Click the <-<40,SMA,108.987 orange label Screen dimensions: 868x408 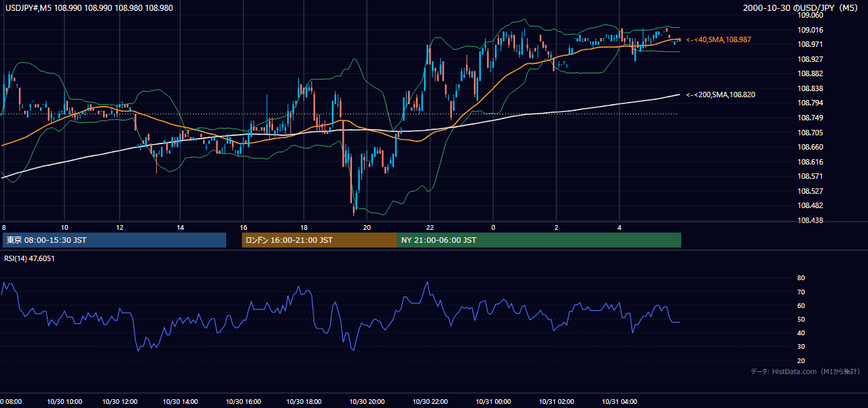[719, 40]
